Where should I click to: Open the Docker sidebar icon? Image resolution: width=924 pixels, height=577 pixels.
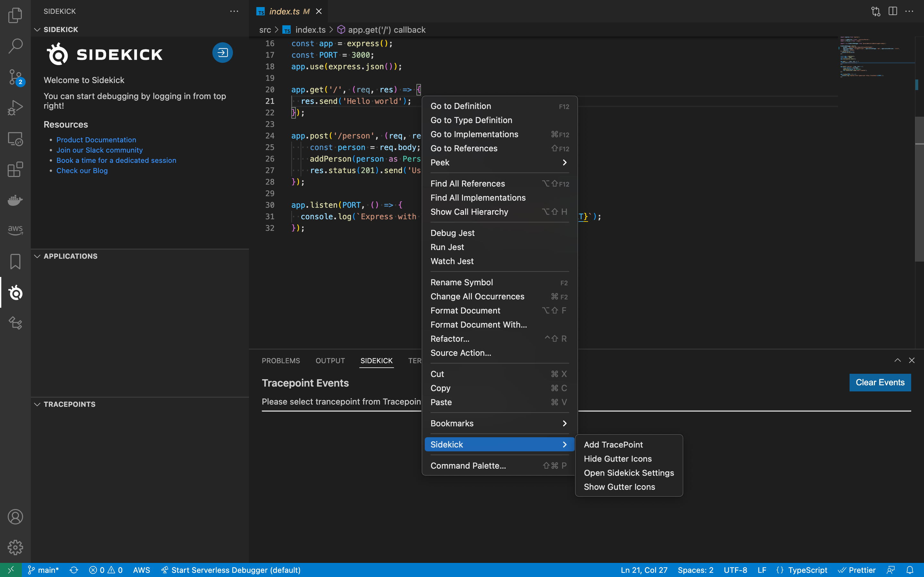pos(15,200)
